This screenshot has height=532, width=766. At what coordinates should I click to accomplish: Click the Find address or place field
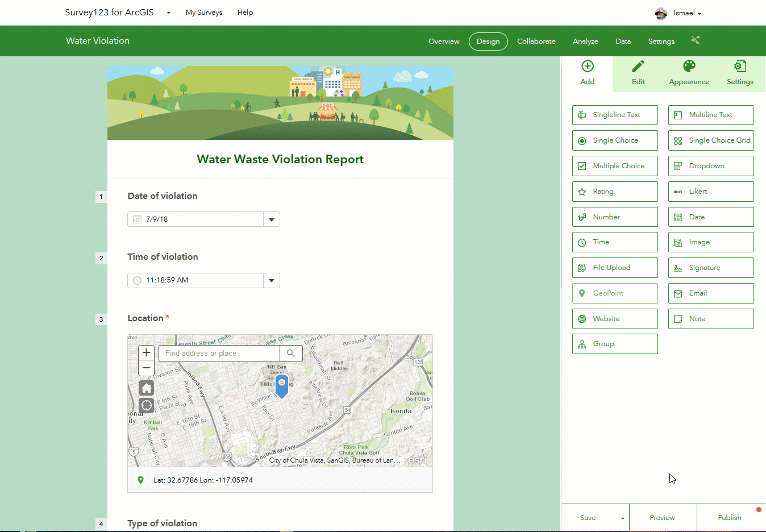pyautogui.click(x=219, y=354)
